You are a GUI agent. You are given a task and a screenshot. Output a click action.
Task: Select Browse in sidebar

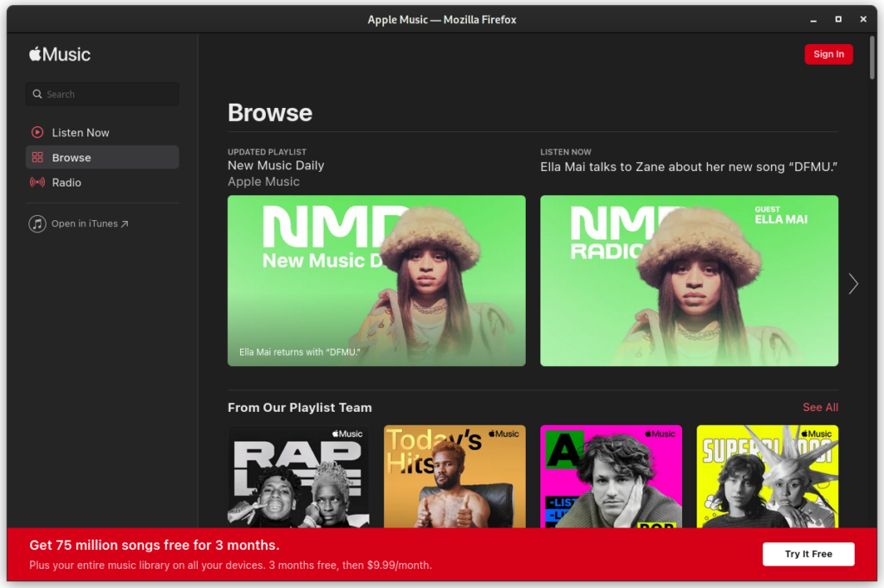(x=103, y=157)
